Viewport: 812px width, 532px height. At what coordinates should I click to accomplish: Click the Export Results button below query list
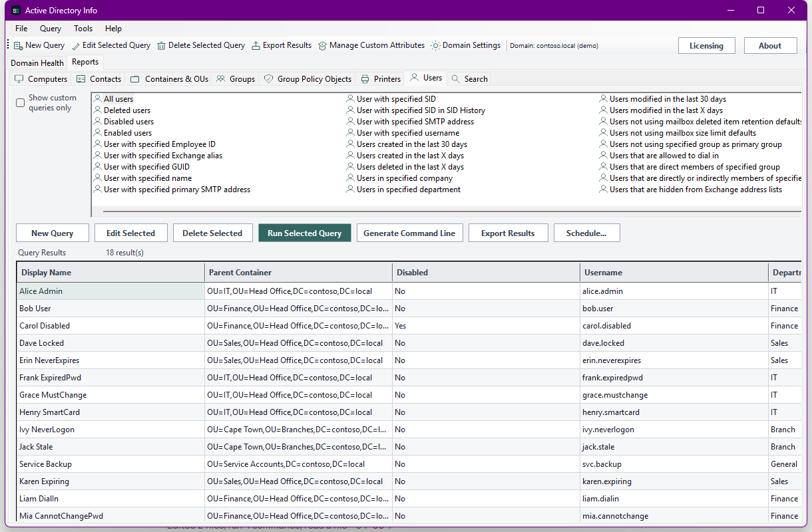point(508,233)
